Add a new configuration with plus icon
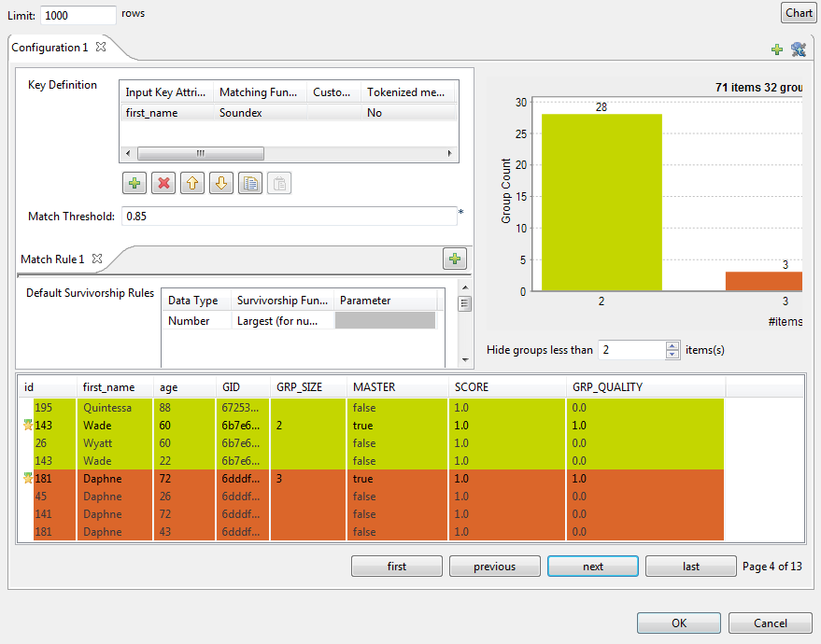The width and height of the screenshot is (821, 644). point(777,49)
